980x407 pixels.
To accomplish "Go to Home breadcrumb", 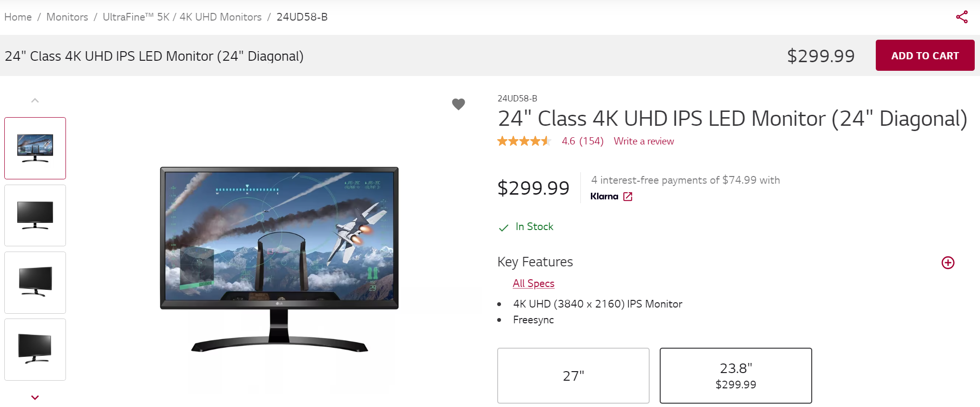I will pos(18,17).
